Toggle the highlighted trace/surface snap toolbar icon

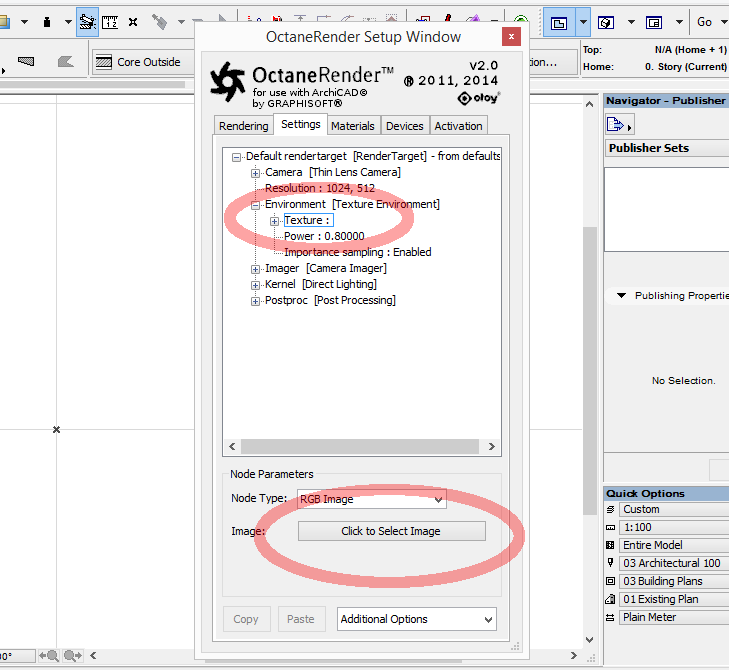87,22
